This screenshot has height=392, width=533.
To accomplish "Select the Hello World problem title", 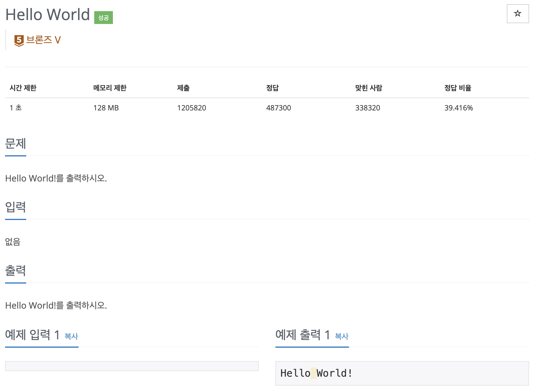I will pos(47,14).
